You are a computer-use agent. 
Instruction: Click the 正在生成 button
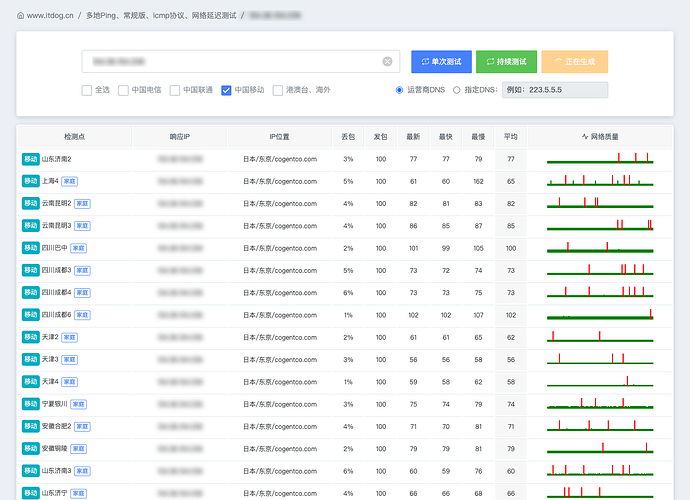tap(575, 62)
